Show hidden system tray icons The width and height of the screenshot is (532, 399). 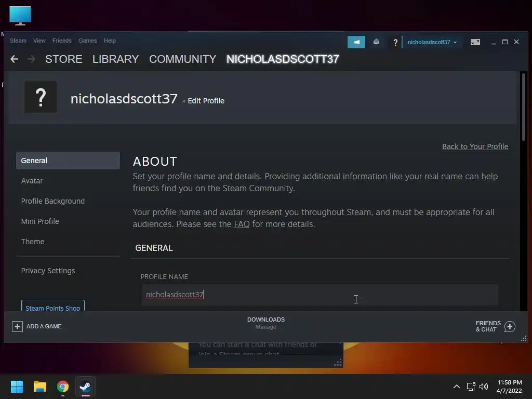pyautogui.click(x=457, y=387)
